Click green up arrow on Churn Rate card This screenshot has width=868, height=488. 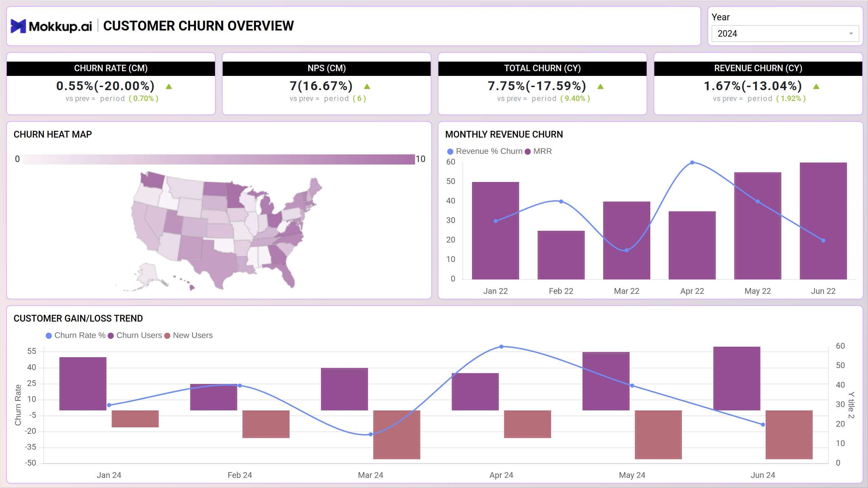click(169, 87)
